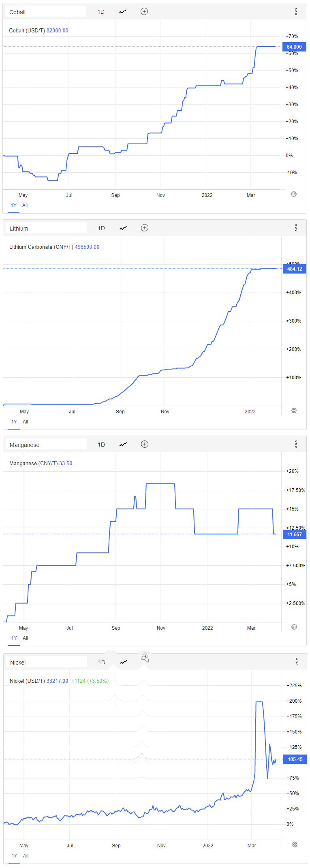
Task: Select All time range on Cobalt chart
Action: (x=25, y=205)
